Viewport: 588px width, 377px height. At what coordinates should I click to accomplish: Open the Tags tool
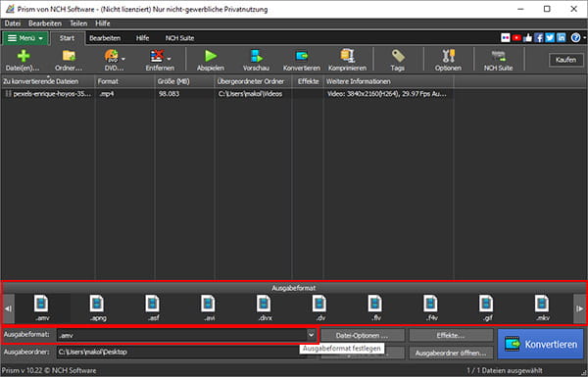398,60
